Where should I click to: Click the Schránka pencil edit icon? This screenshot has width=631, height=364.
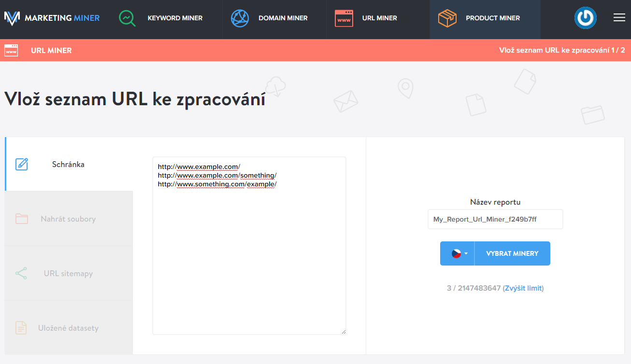tap(22, 164)
